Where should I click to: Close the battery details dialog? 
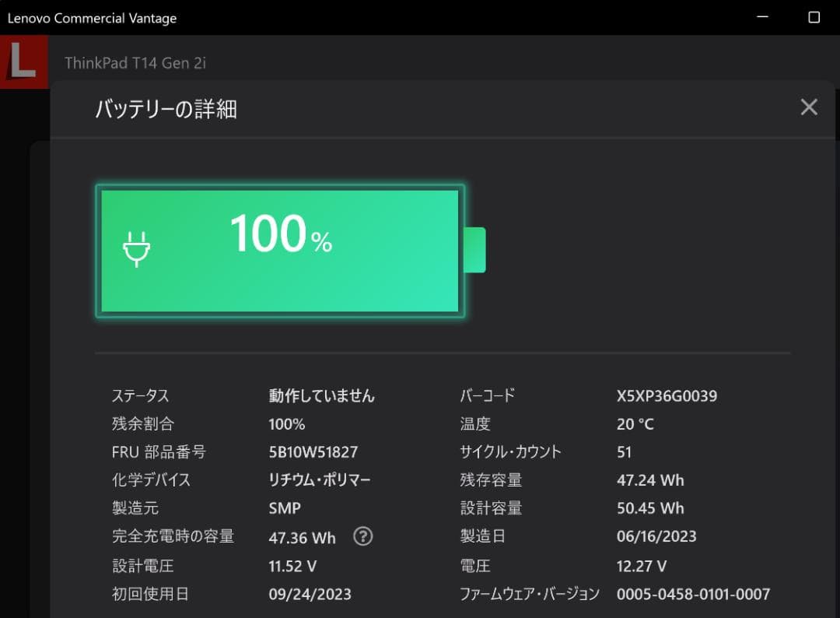809,107
